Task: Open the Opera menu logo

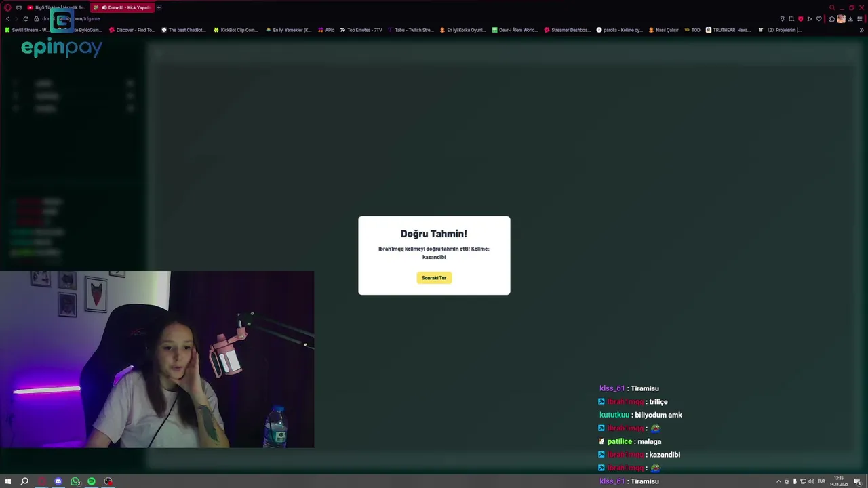Action: click(7, 7)
